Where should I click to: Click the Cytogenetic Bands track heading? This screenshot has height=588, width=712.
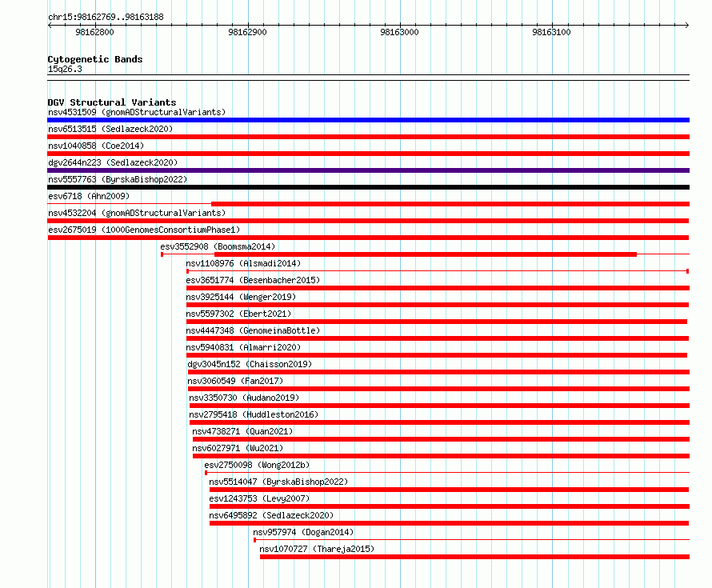click(x=95, y=59)
